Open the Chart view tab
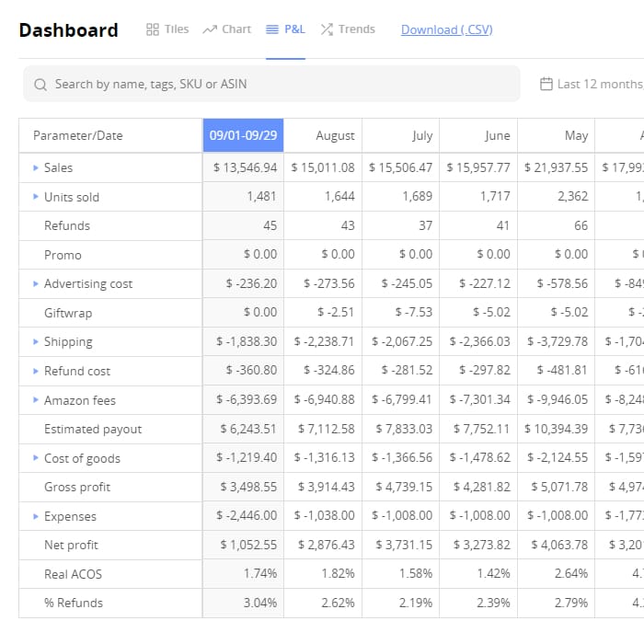This screenshot has width=644, height=644. tap(226, 29)
